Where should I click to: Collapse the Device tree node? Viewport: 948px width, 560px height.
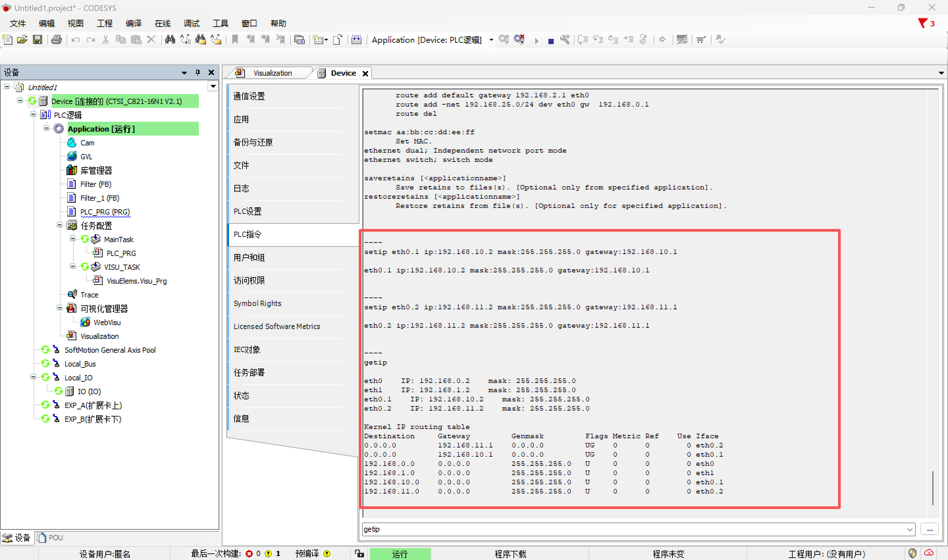click(20, 100)
